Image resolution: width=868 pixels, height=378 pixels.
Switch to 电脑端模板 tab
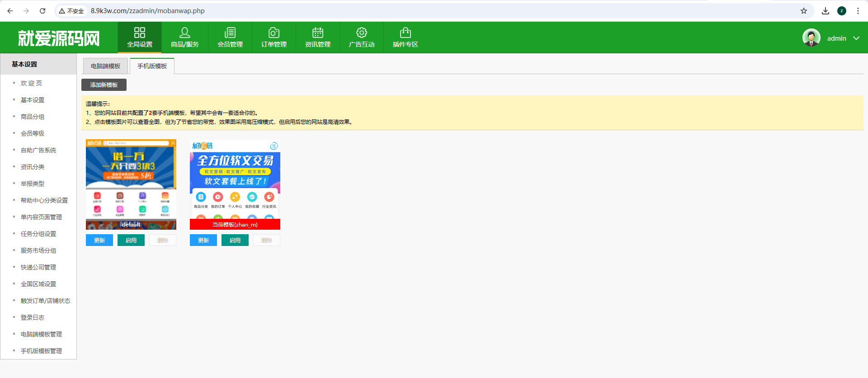pos(106,66)
